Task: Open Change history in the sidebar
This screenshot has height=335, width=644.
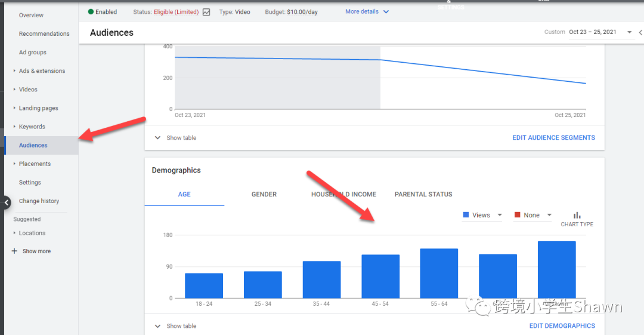Action: pos(39,201)
